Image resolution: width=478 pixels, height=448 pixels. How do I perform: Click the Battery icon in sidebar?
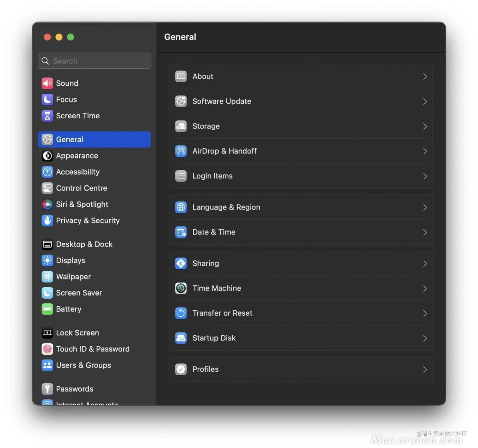point(47,309)
